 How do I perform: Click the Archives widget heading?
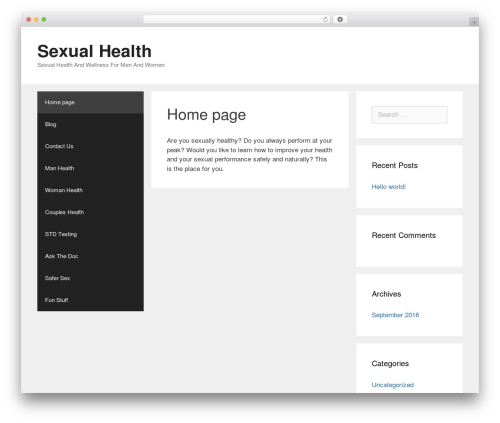[x=386, y=294]
